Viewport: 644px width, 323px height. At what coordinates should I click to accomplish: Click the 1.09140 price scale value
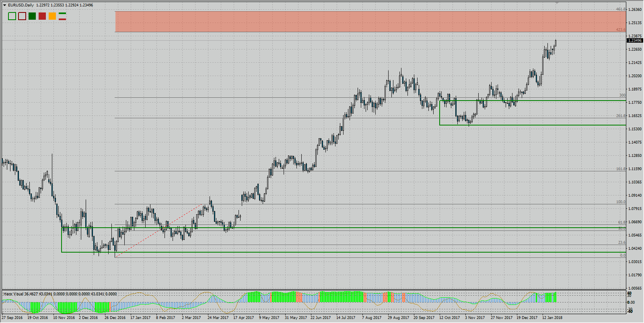coord(635,195)
